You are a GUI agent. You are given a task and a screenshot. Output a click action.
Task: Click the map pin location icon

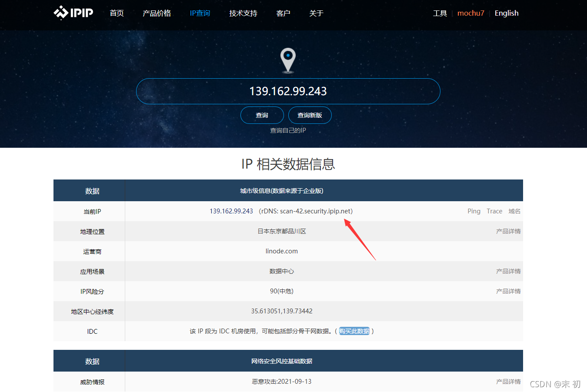coord(288,60)
